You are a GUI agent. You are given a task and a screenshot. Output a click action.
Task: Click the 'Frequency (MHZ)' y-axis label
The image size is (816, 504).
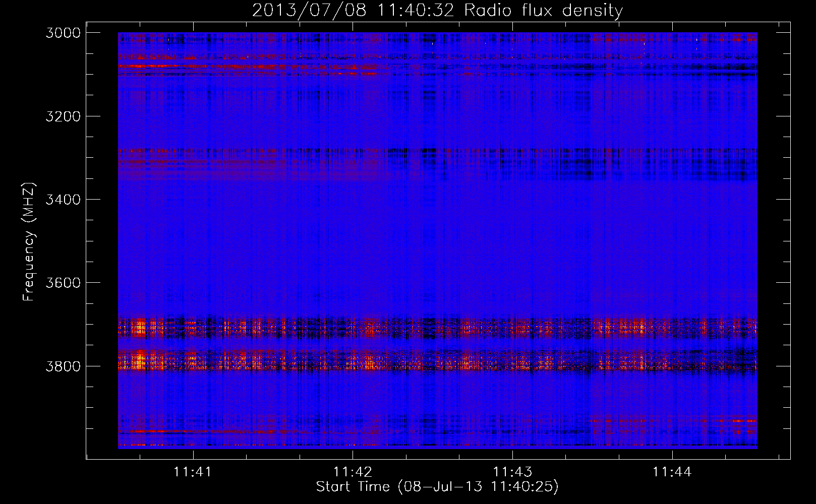tap(29, 242)
